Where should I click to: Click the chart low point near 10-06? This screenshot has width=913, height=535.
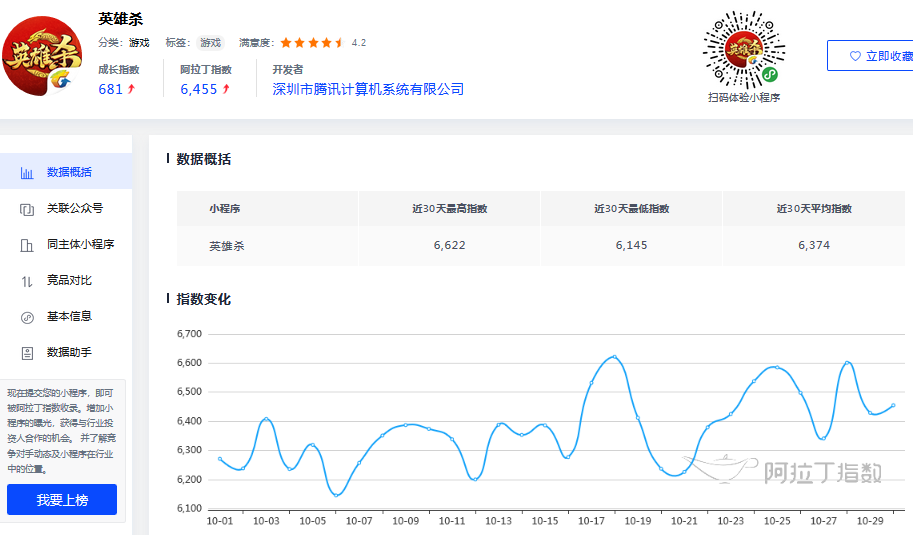tap(336, 495)
